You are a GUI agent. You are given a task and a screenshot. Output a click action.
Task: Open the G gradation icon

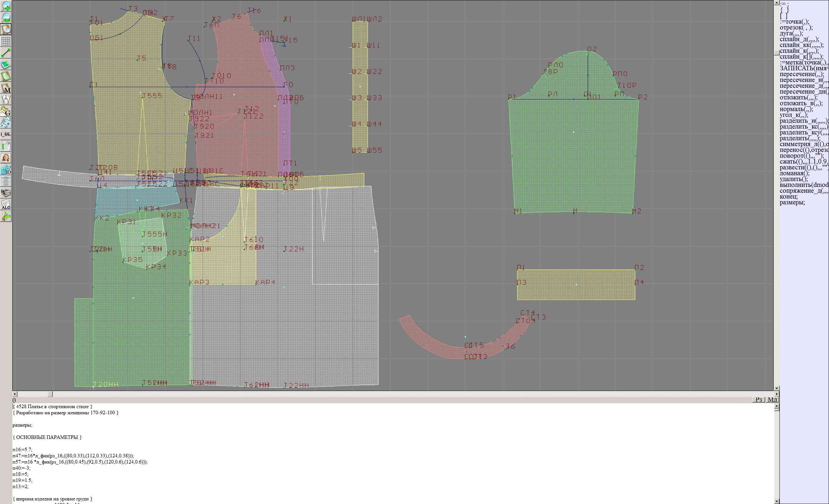[6, 111]
